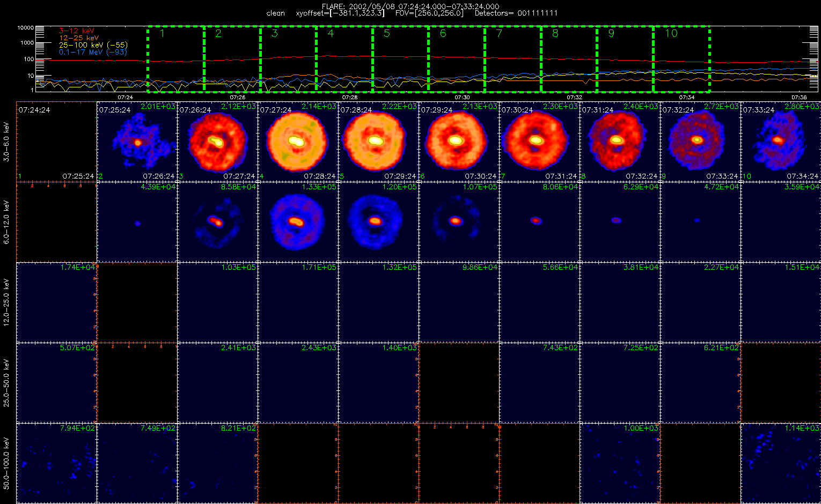Screen dimensions: 821x504
Task: Click the '6.0-12.0 keV' row label
Action: click(6, 223)
